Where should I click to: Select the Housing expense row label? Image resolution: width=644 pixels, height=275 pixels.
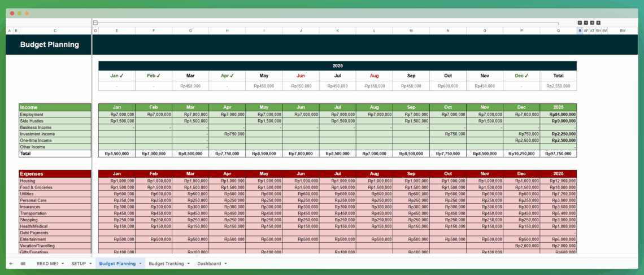(x=55, y=181)
